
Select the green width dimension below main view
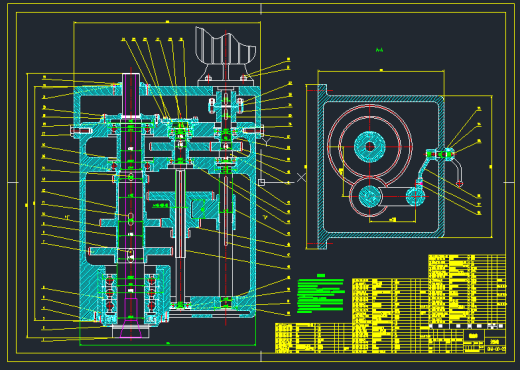click(x=168, y=344)
